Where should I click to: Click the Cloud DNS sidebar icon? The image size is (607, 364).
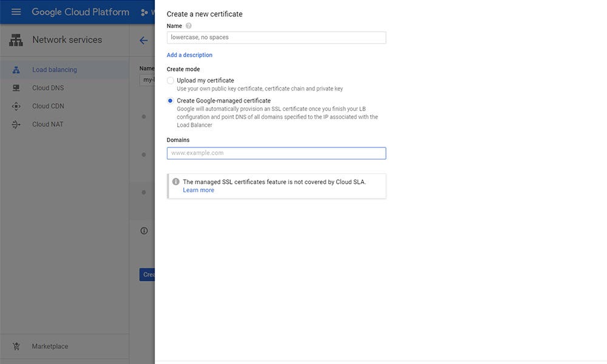[x=16, y=88]
